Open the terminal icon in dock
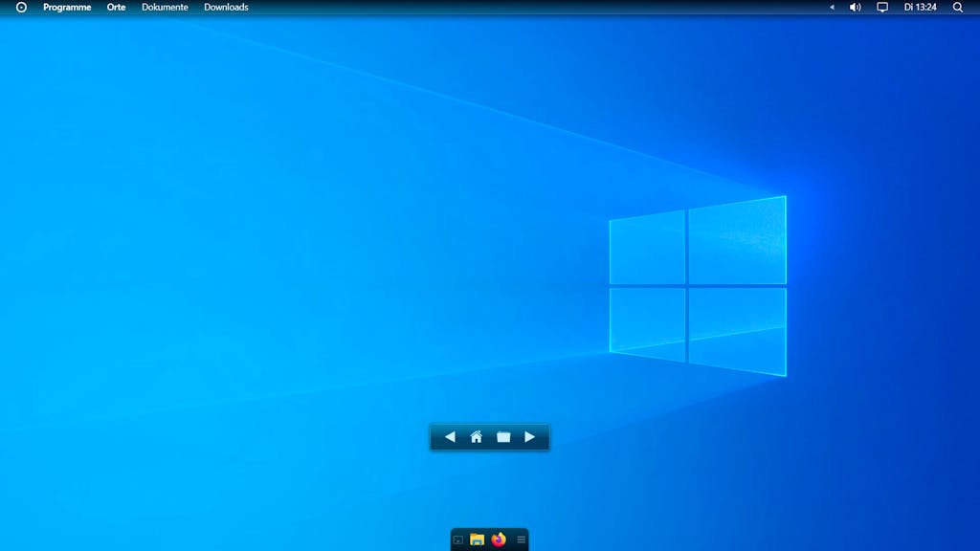980x551 pixels. [458, 540]
